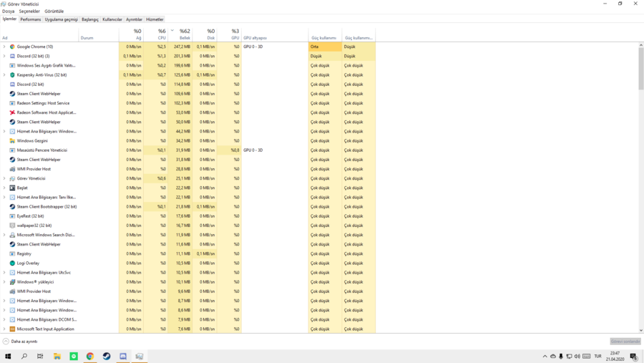Expand the Google Chrome (10) group
The image size is (644, 363).
[4, 47]
